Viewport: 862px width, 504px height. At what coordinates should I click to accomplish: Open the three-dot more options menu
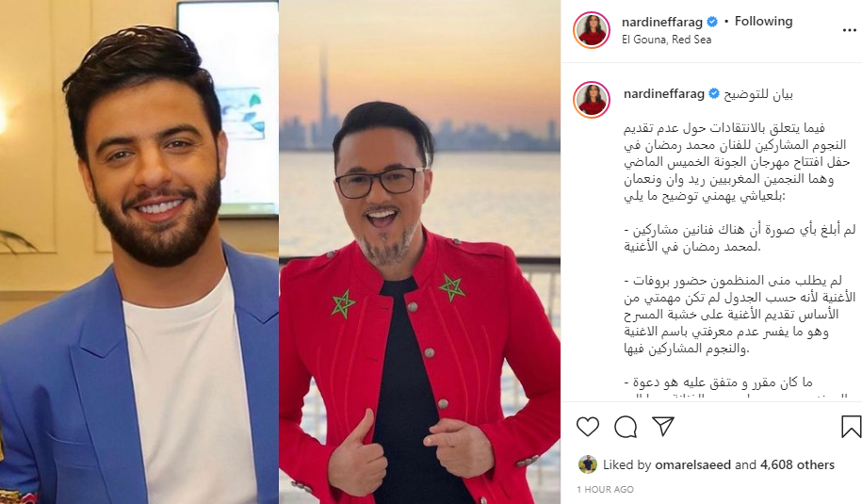[850, 30]
